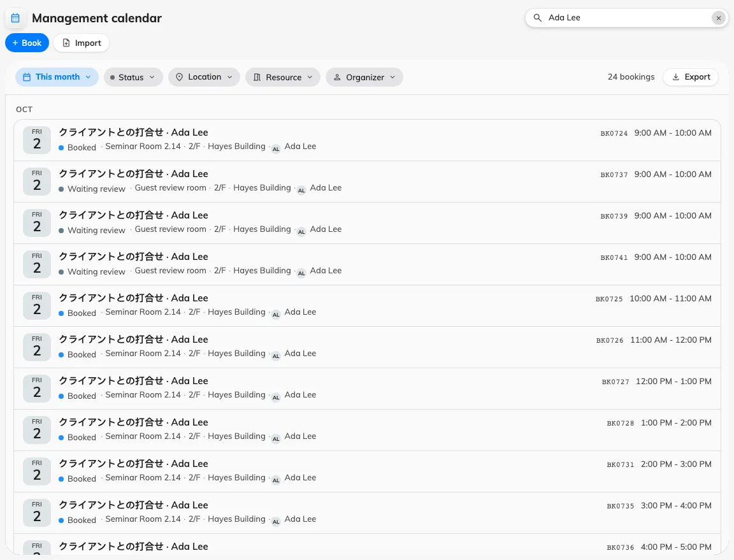This screenshot has width=734, height=560.
Task: Click the AL avatar in booking BK0724 row
Action: 276,149
